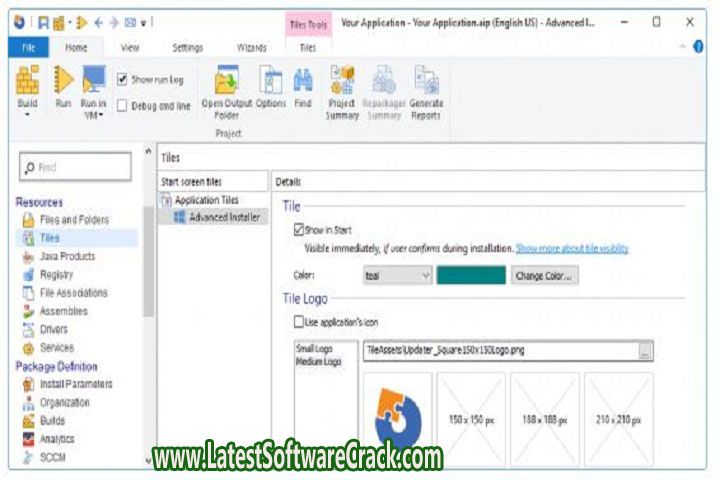The width and height of the screenshot is (720, 480).
Task: Click the Find binoculars icon
Action: coord(303,80)
